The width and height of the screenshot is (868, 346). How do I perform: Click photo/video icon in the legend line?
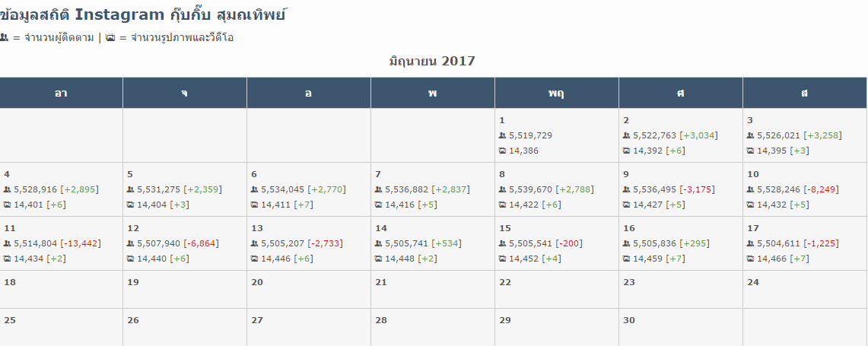pyautogui.click(x=110, y=38)
